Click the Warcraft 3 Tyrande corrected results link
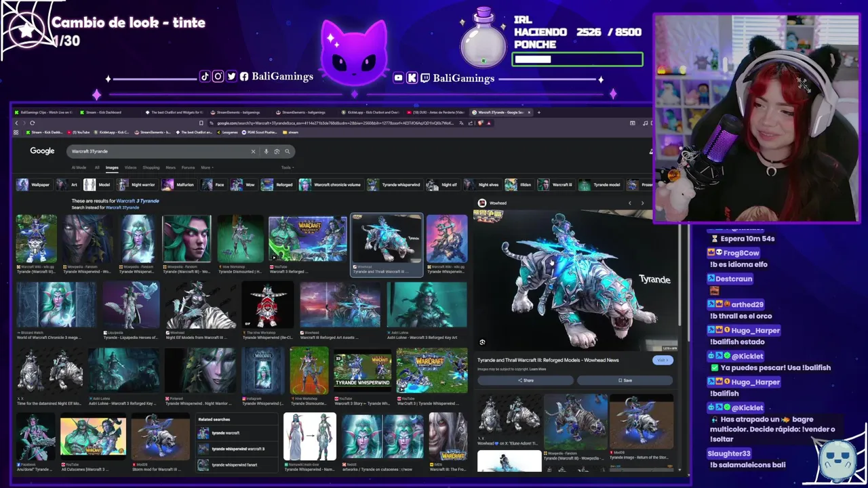Image resolution: width=868 pixels, height=488 pixels. coord(138,201)
